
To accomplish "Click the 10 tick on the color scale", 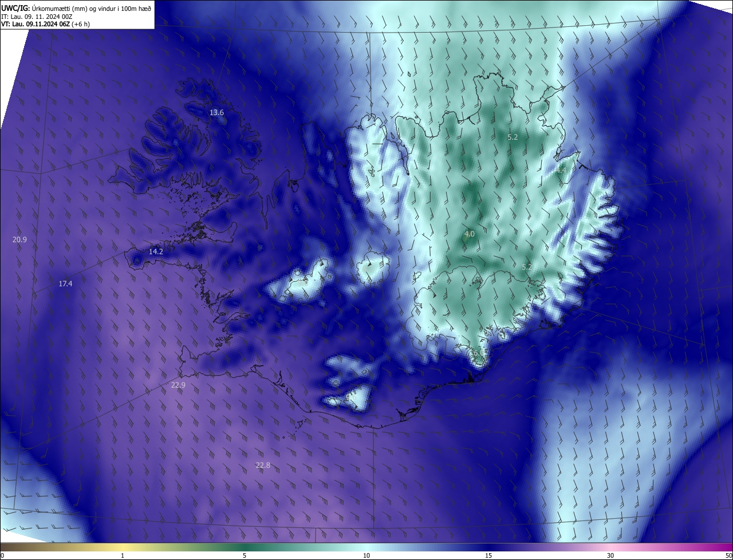I will click(x=366, y=555).
